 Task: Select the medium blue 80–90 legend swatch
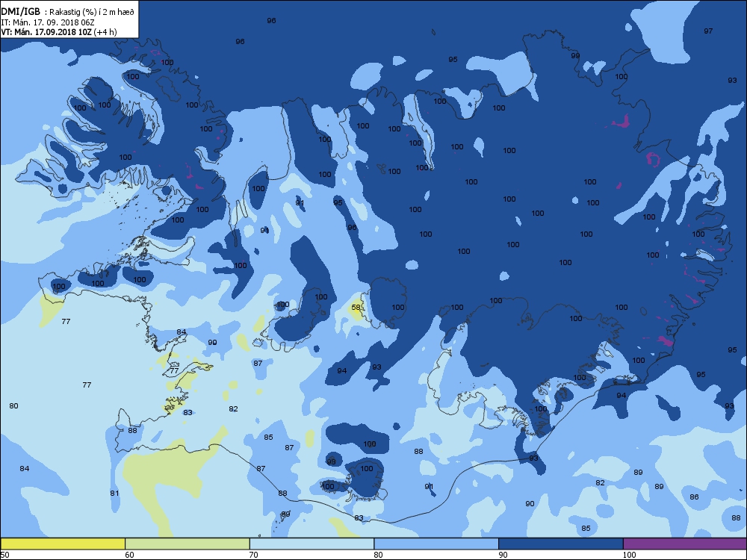click(x=436, y=544)
